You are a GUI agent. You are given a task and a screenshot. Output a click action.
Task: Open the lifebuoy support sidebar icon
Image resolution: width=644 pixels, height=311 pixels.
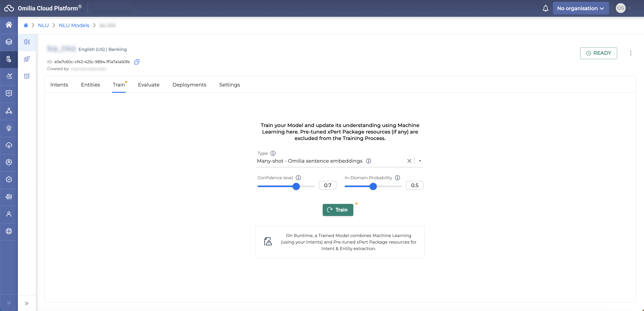[x=9, y=231]
